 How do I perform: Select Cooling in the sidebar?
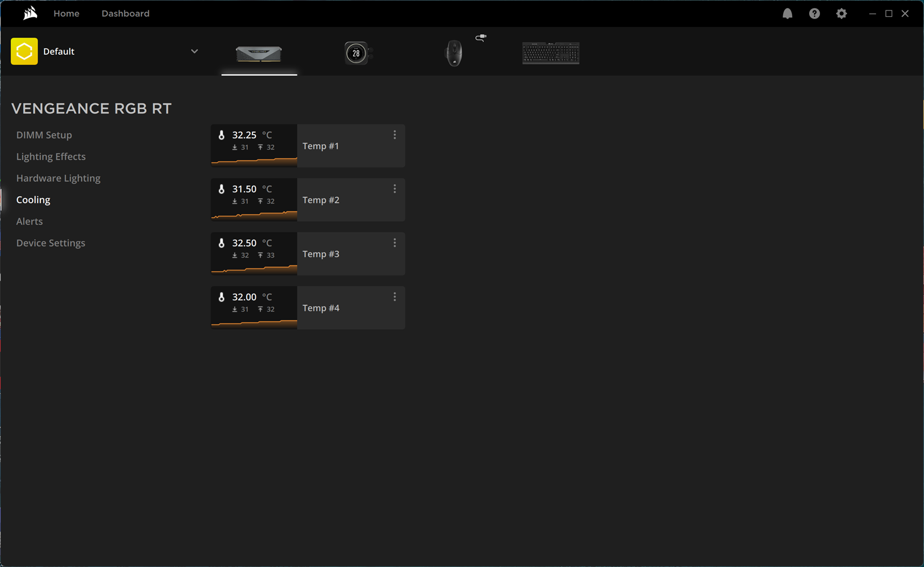coord(33,200)
